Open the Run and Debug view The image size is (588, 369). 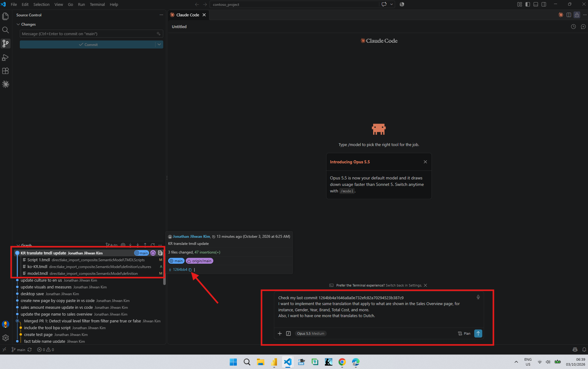coord(6,57)
